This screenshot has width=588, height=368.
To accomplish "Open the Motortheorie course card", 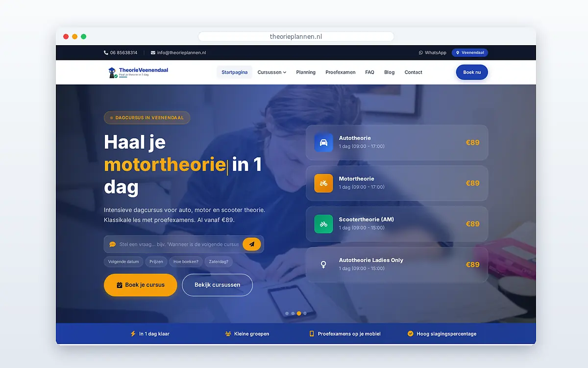I will point(397,183).
